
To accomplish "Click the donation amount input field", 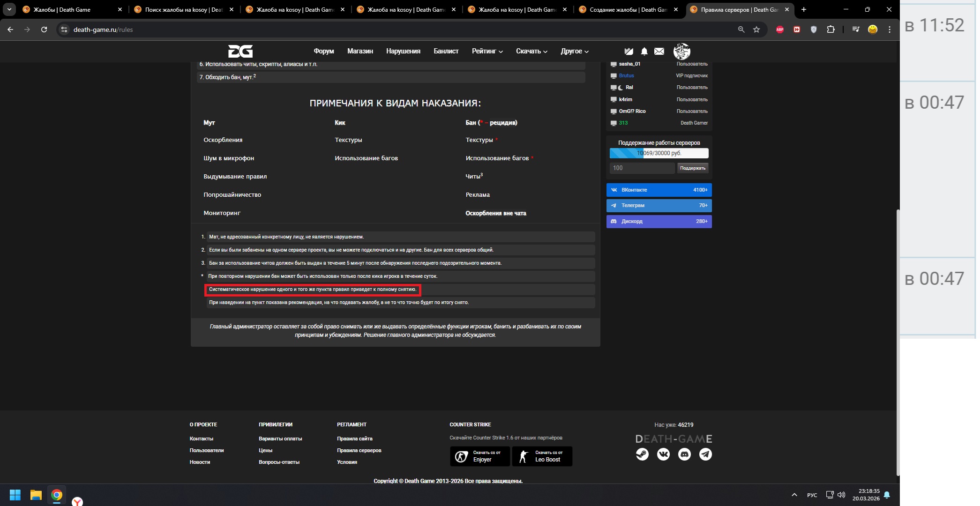I will click(x=642, y=168).
